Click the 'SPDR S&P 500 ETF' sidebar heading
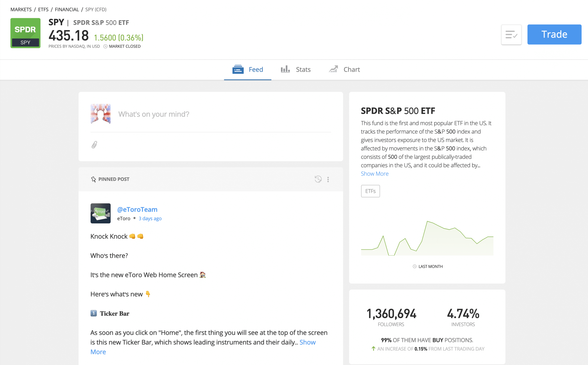The height and width of the screenshot is (365, 588). click(x=398, y=111)
